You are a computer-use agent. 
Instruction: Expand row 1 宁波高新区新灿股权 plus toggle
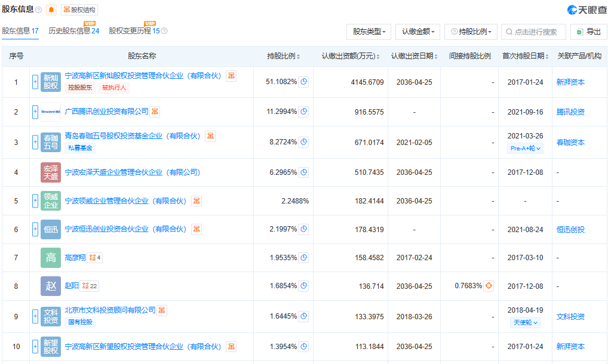click(x=35, y=82)
